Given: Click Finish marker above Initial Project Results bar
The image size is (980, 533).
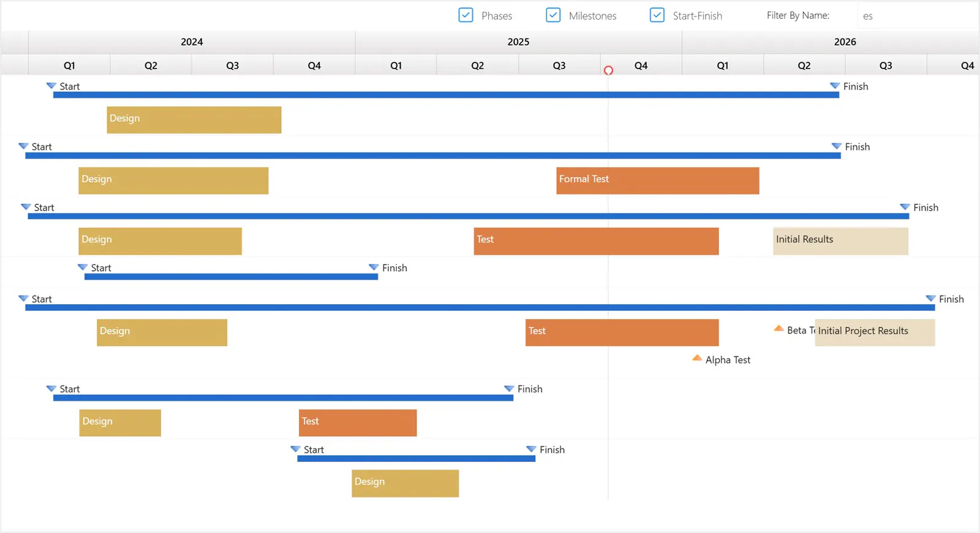Looking at the screenshot, I should 930,299.
